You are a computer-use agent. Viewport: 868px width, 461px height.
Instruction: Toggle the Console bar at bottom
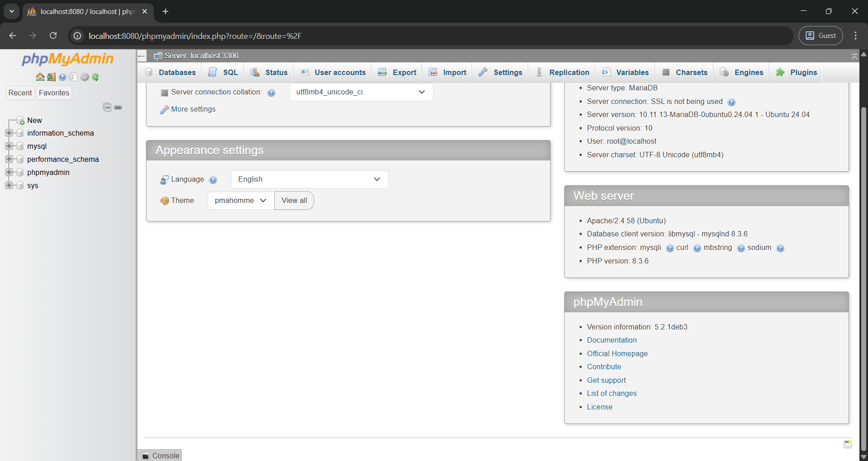160,456
